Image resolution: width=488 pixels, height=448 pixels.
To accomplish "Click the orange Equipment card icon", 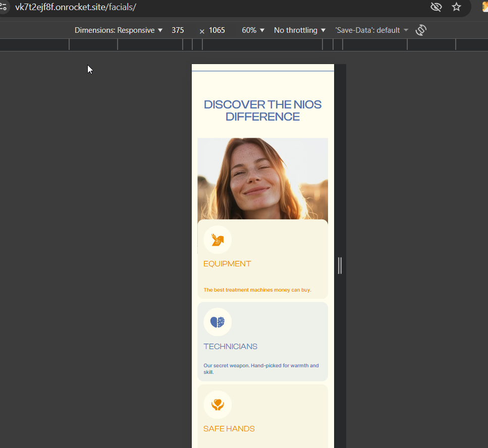I will [218, 240].
